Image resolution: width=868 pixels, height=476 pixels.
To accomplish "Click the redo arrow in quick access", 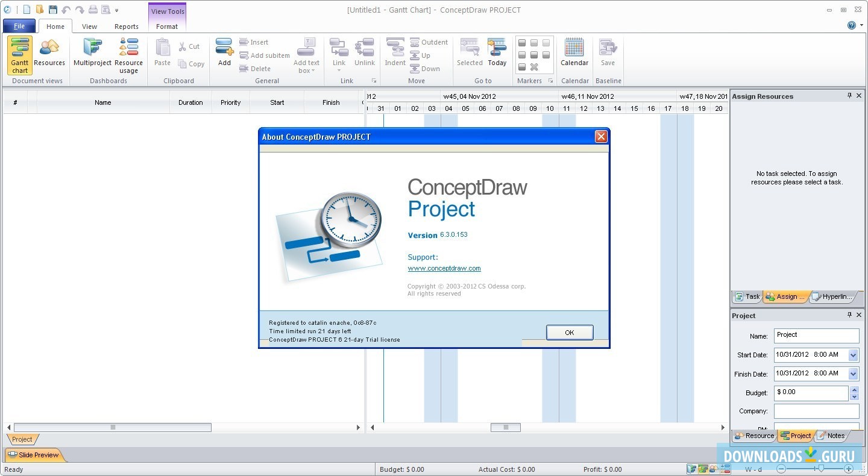I will point(80,10).
